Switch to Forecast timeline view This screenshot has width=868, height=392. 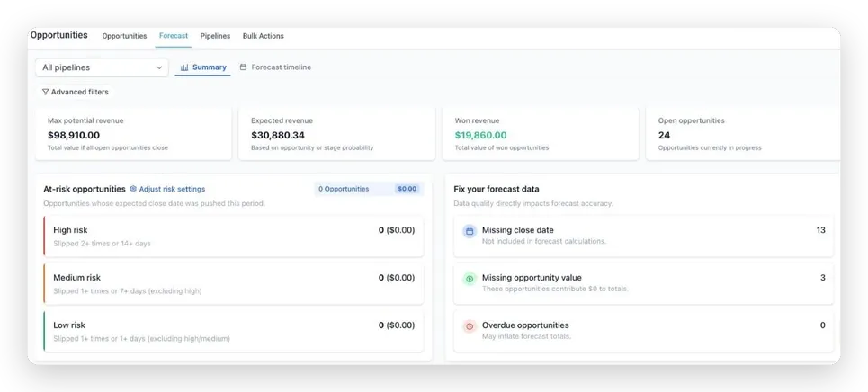pyautogui.click(x=275, y=67)
